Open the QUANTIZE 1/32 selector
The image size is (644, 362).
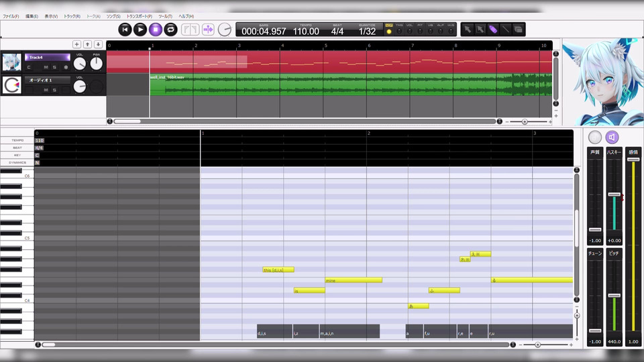click(367, 30)
